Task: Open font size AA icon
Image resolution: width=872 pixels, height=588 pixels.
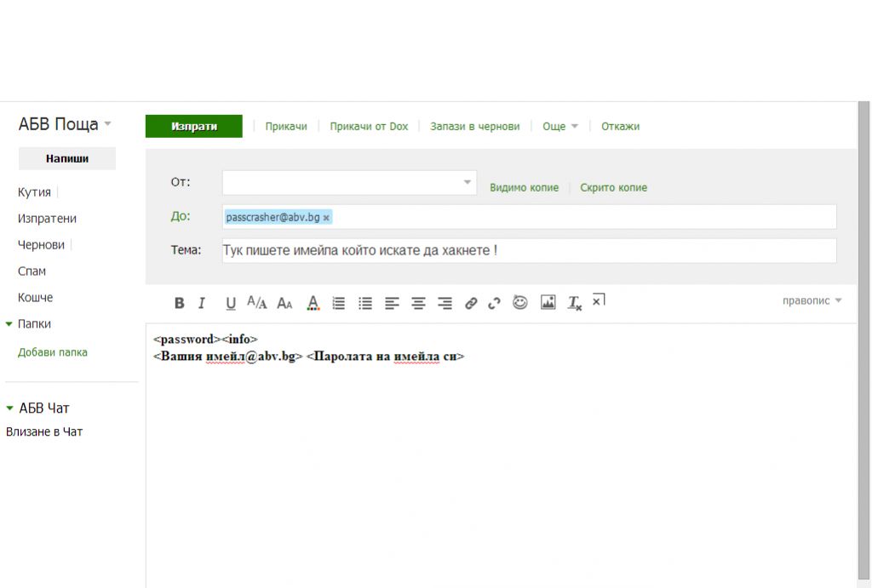Action: pyautogui.click(x=284, y=303)
